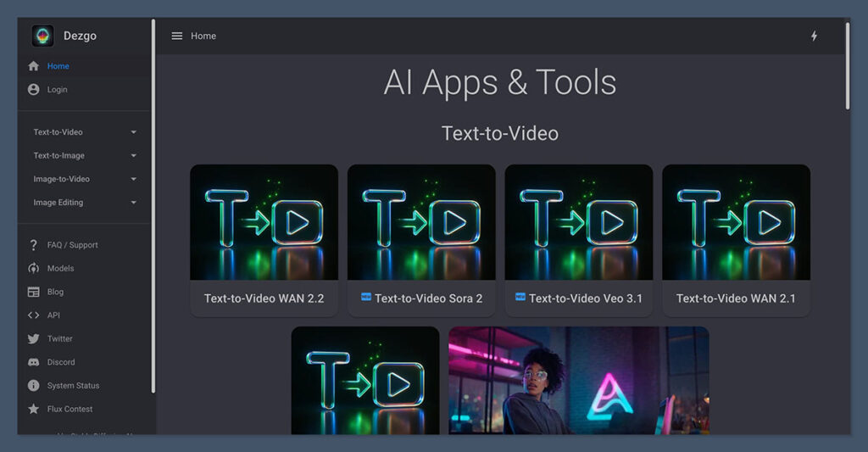Click the untitled text-to-video card in second row
This screenshot has height=452, width=868.
tap(365, 381)
